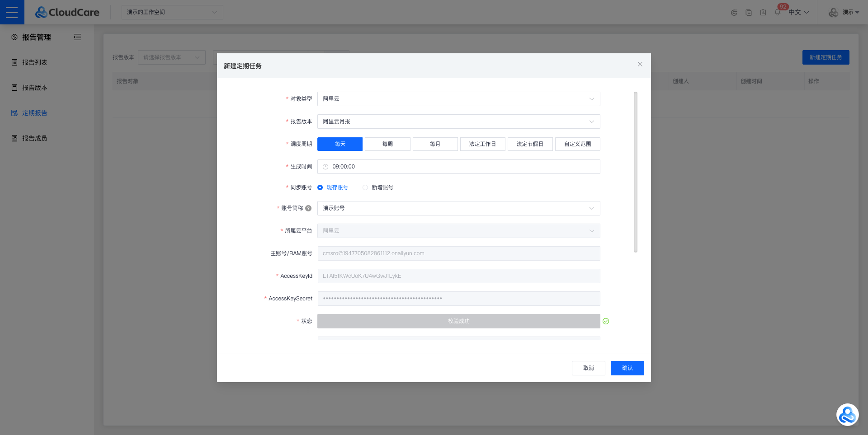Expand the 账号简称 演示账号 dropdown
The image size is (868, 435).
click(458, 208)
